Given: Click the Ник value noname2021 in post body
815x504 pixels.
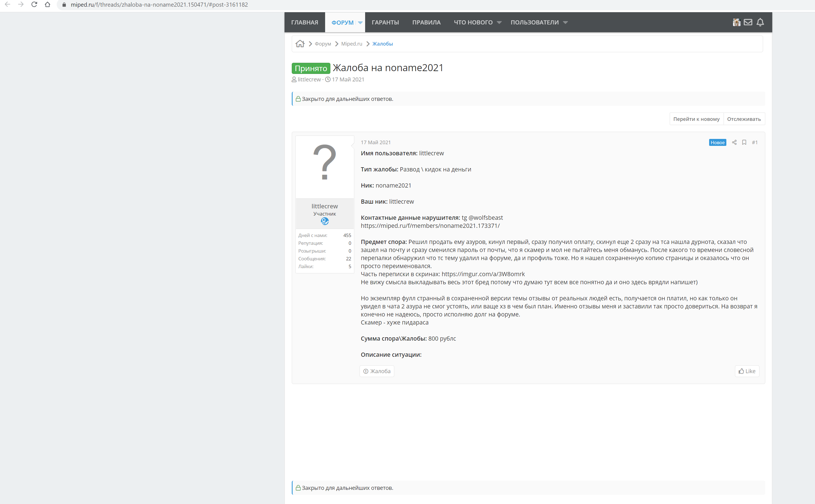Looking at the screenshot, I should [393, 185].
